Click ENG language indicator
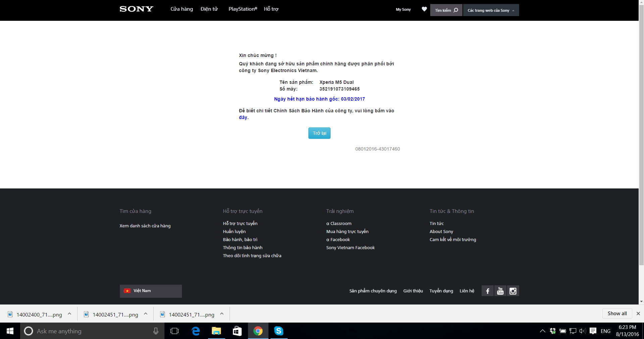 tap(605, 331)
